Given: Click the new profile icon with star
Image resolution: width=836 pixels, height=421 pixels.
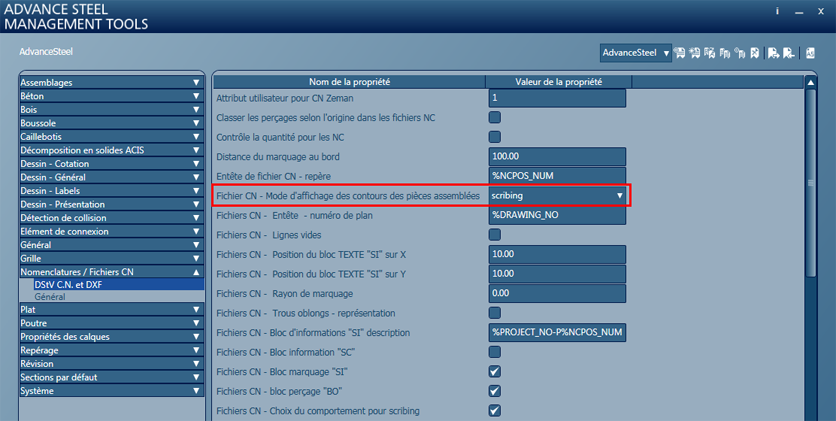Looking at the screenshot, I should (695, 53).
